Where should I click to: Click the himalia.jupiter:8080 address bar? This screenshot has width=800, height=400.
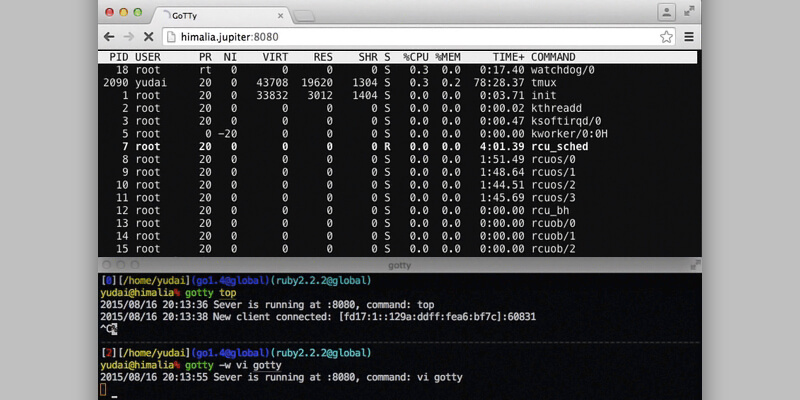[x=400, y=37]
